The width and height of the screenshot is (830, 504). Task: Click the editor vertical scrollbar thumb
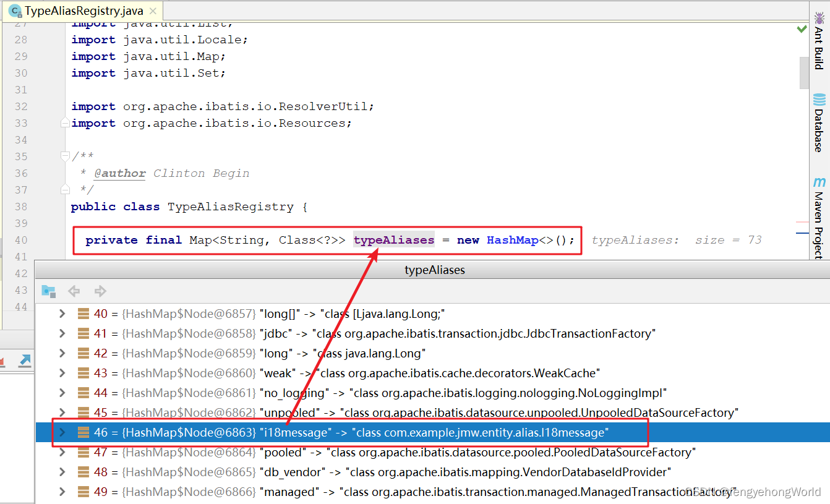[x=803, y=73]
